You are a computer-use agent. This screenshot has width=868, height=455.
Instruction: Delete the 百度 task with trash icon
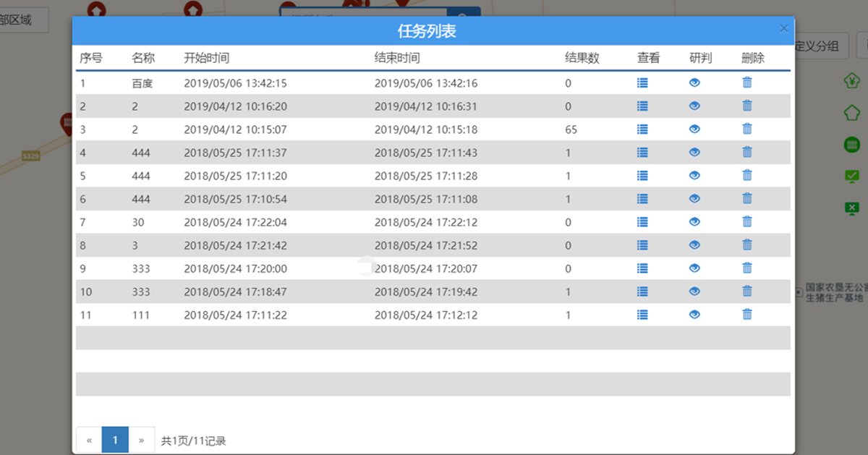[747, 82]
